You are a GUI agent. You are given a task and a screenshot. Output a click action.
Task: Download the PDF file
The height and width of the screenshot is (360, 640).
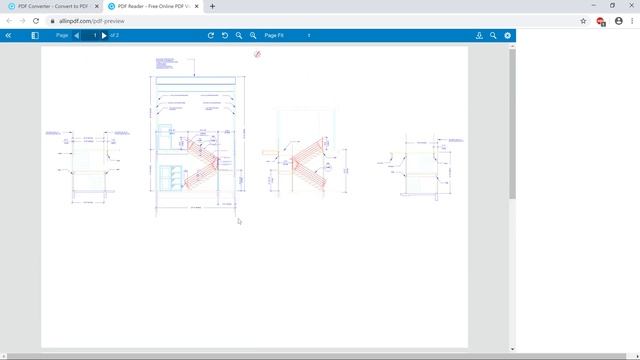[479, 36]
